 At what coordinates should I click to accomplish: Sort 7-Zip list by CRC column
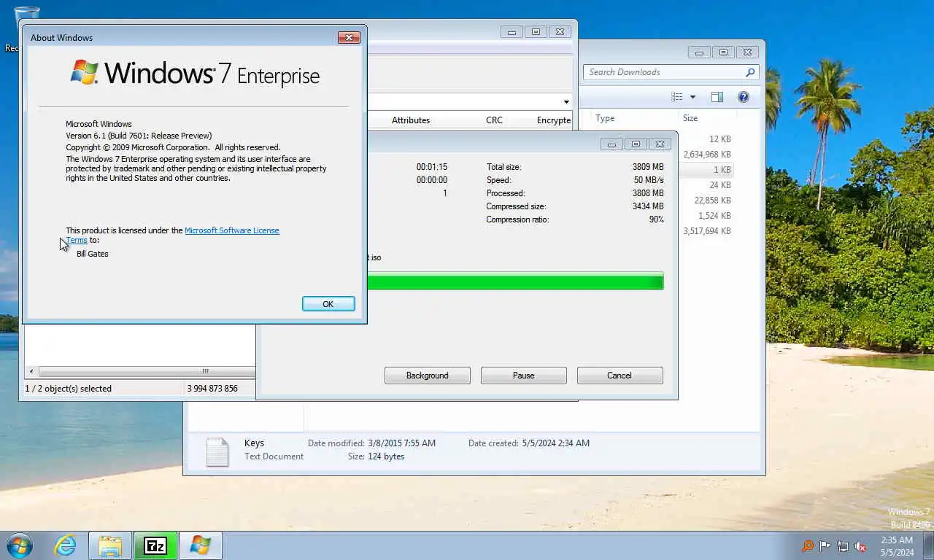(x=494, y=120)
